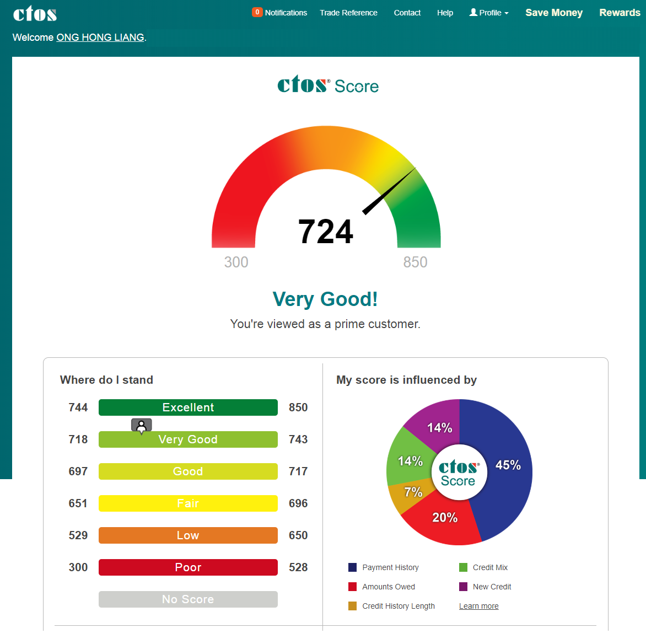Click the gauge maximum label 850
The height and width of the screenshot is (644, 646).
coord(415,262)
